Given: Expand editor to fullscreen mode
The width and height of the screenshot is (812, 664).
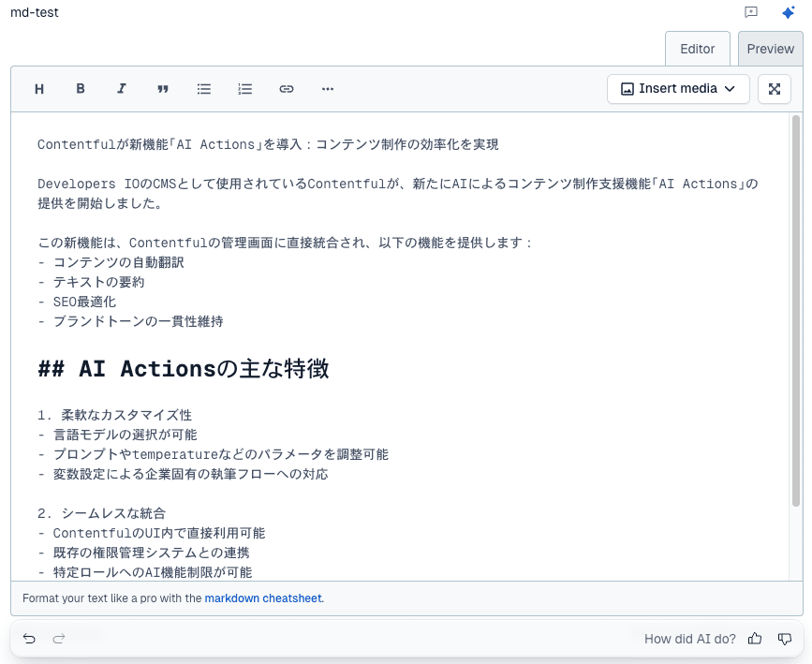Looking at the screenshot, I should coord(775,89).
